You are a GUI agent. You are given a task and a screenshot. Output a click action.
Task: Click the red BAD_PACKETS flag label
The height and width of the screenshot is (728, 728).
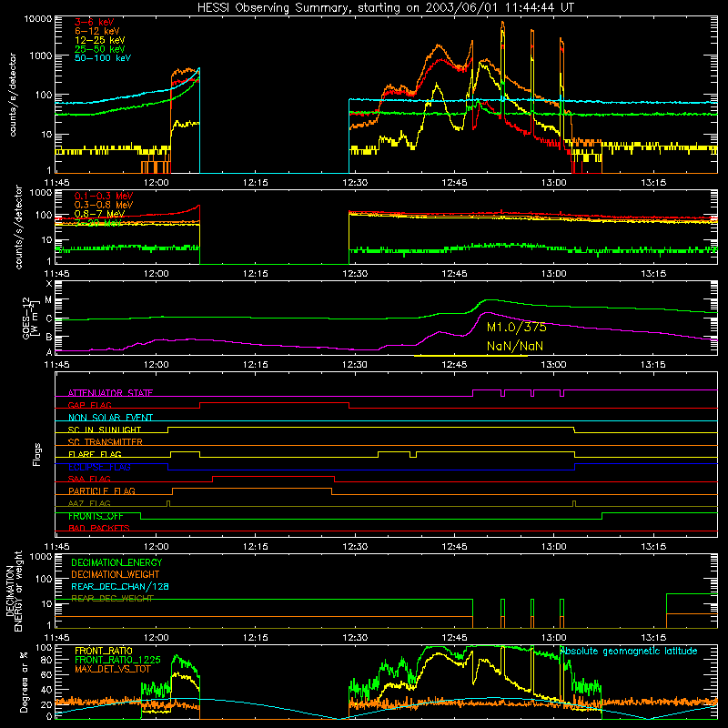(99, 529)
